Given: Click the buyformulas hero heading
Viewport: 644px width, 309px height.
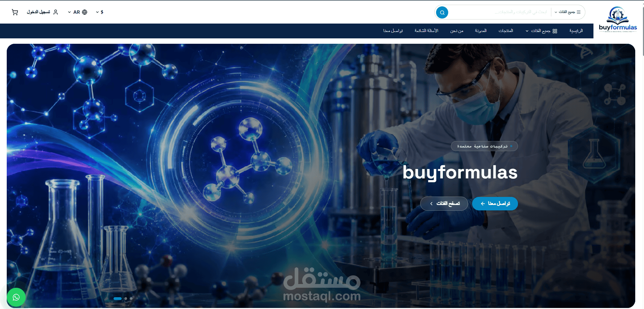Looking at the screenshot, I should (x=460, y=173).
